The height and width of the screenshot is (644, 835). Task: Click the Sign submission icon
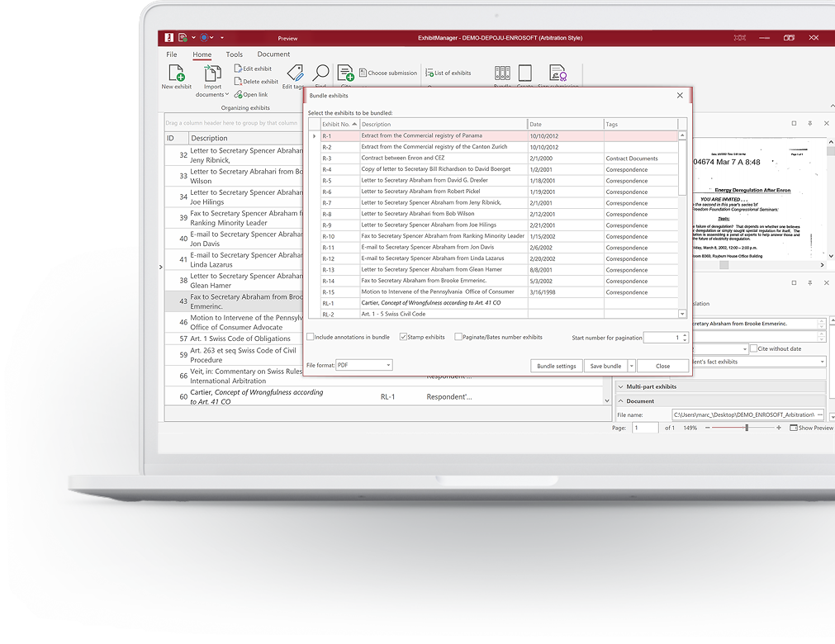(x=557, y=73)
